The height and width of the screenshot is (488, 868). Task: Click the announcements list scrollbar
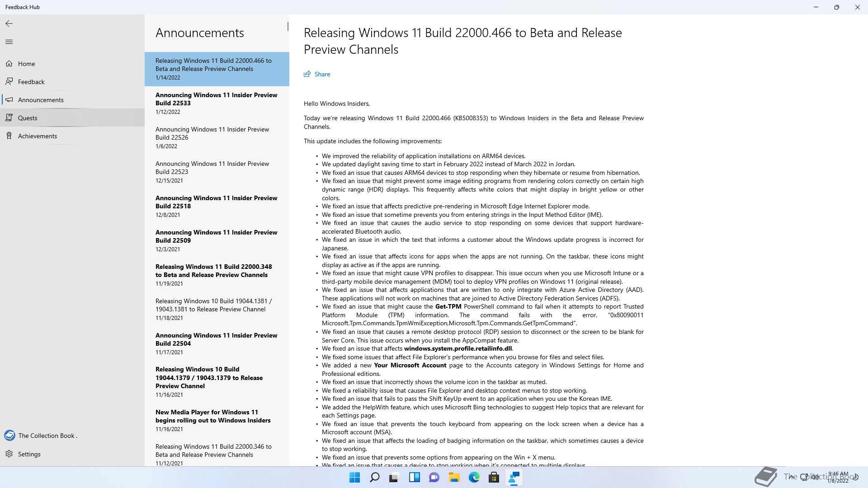click(288, 27)
